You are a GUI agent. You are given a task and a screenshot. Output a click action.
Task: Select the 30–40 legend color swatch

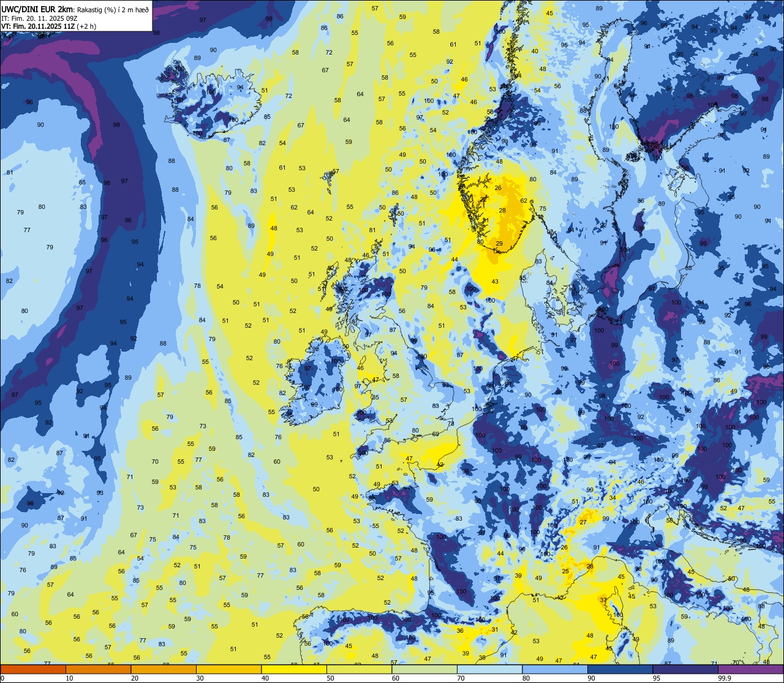(228, 669)
